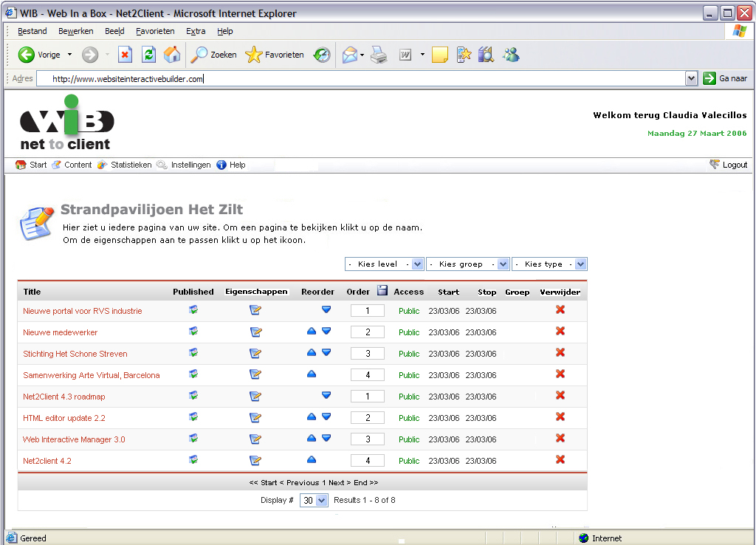Viewport: 756px width, 545px height.
Task: Move Web Interactive Manager 3.0 down
Action: [x=326, y=438]
